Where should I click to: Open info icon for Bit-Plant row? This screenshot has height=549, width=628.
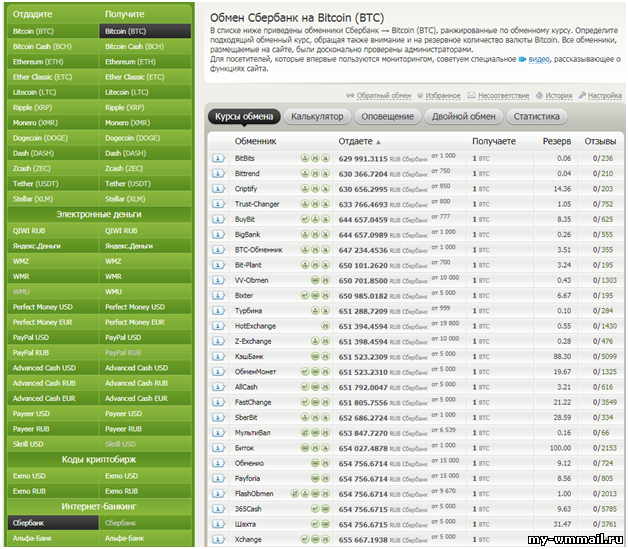(218, 265)
